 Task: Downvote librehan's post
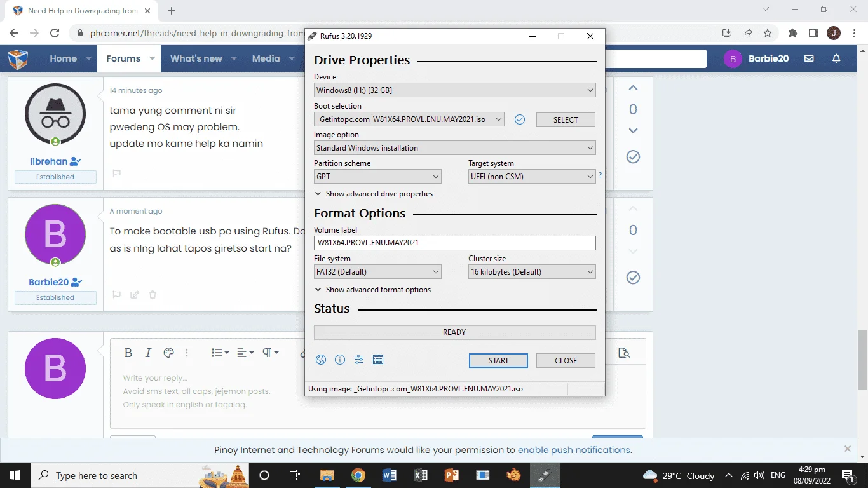(x=633, y=130)
